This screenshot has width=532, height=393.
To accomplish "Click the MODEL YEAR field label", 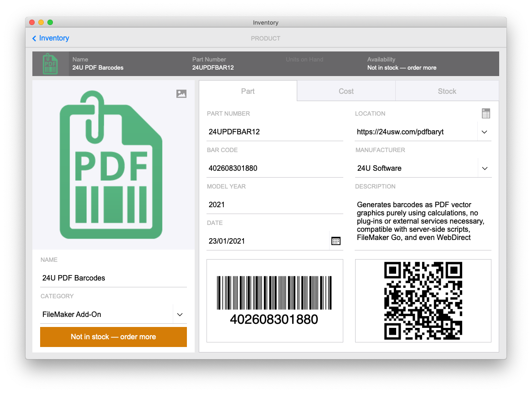I will pyautogui.click(x=226, y=187).
